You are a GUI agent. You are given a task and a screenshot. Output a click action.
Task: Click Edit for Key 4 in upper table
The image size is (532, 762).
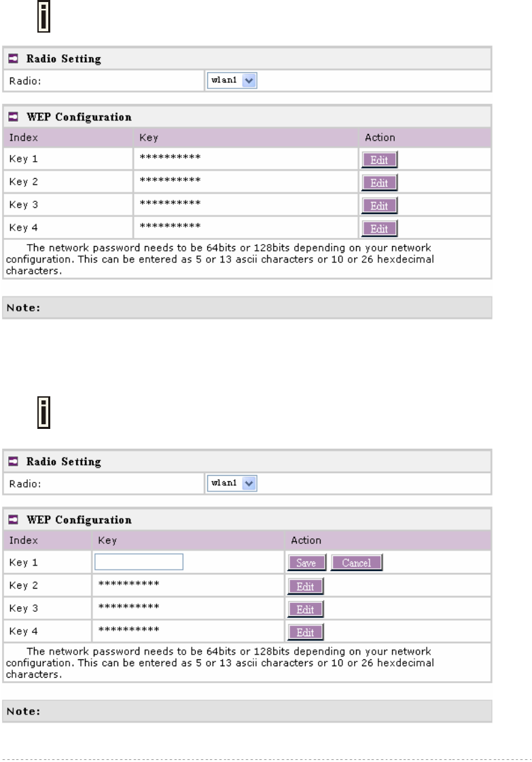379,228
